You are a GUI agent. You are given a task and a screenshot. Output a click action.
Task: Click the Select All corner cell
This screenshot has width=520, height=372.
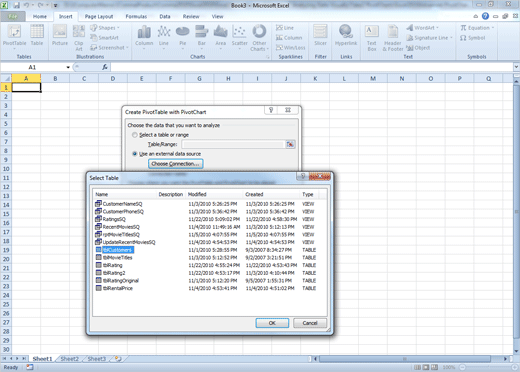click(x=6, y=79)
